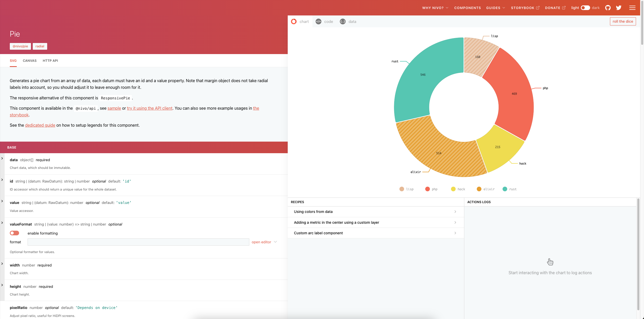Viewport: 644px width, 319px height.
Task: Click Storybook external link icon
Action: [538, 8]
